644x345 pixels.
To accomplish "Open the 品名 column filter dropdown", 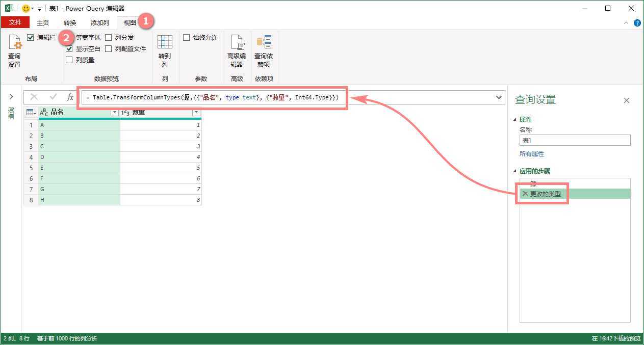I will 114,113.
